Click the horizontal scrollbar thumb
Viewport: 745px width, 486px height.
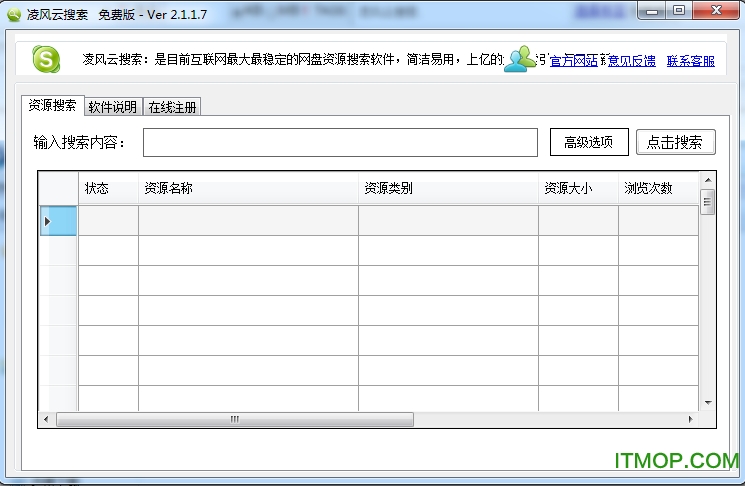(235, 419)
